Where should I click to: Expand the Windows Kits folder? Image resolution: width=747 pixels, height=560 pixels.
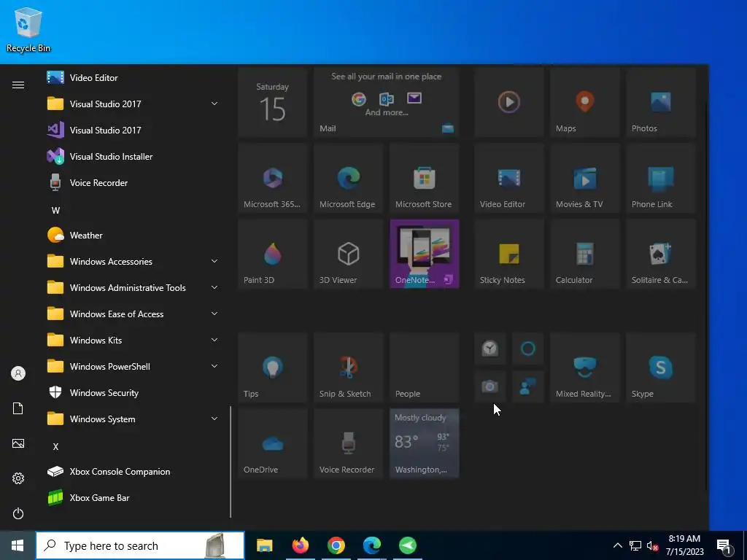(x=133, y=340)
